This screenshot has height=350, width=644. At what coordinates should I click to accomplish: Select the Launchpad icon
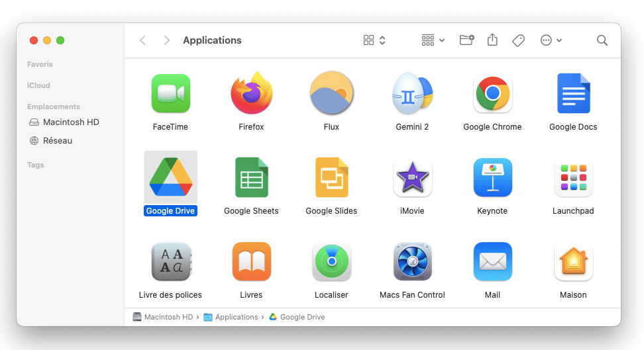click(x=573, y=177)
